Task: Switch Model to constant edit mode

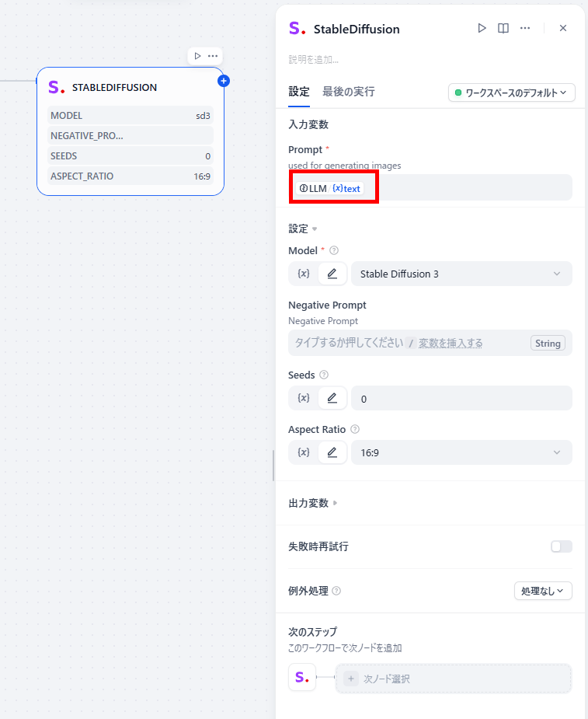Action: pos(332,274)
